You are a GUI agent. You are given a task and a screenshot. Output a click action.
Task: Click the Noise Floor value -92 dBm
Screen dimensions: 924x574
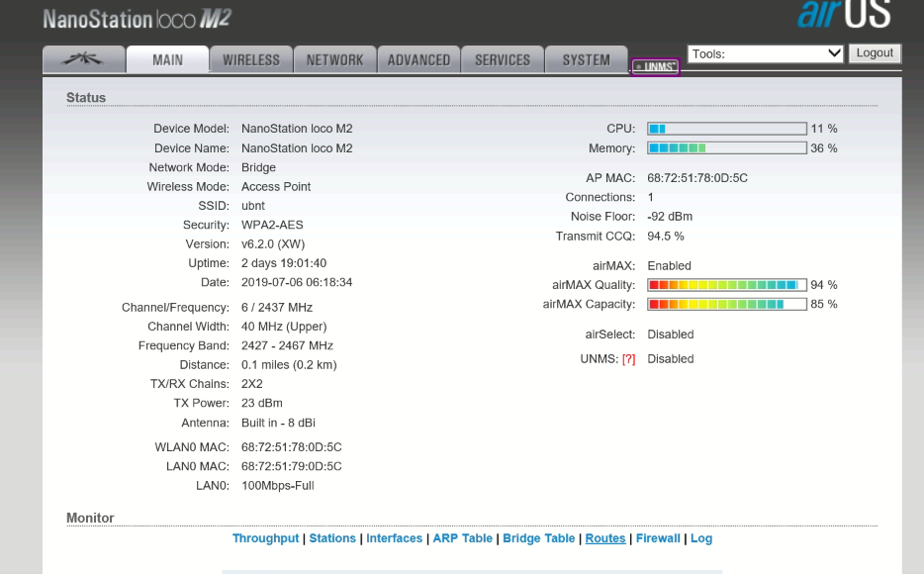[670, 217]
